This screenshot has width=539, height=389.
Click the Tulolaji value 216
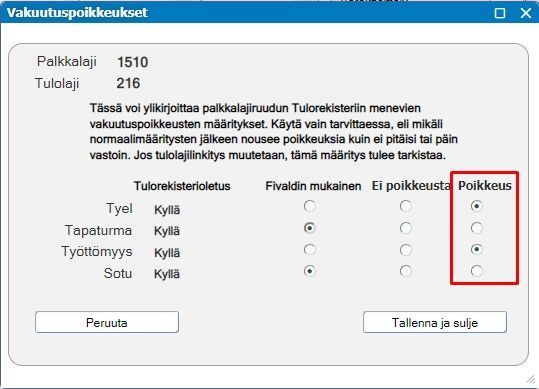click(128, 83)
